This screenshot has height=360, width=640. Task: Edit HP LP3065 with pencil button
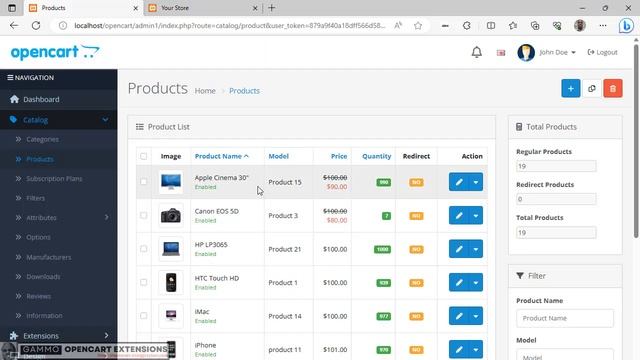(459, 249)
